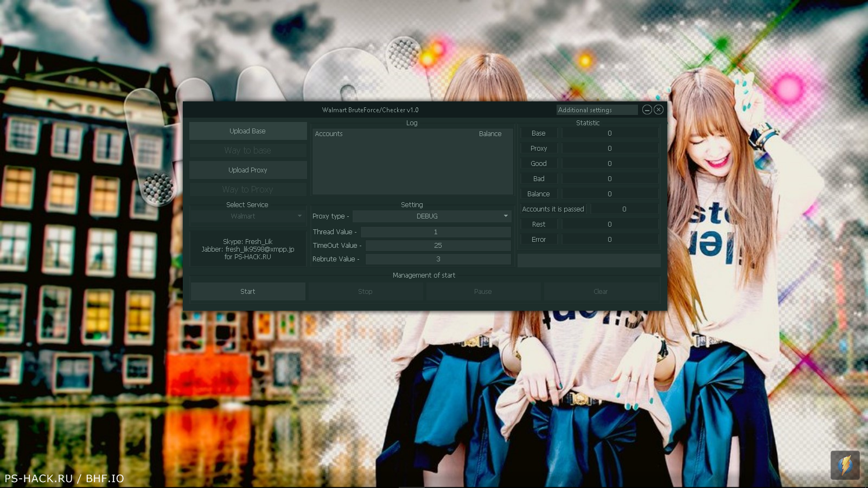Open the Additional settings panel
The width and height of the screenshot is (868, 488).
click(x=597, y=110)
